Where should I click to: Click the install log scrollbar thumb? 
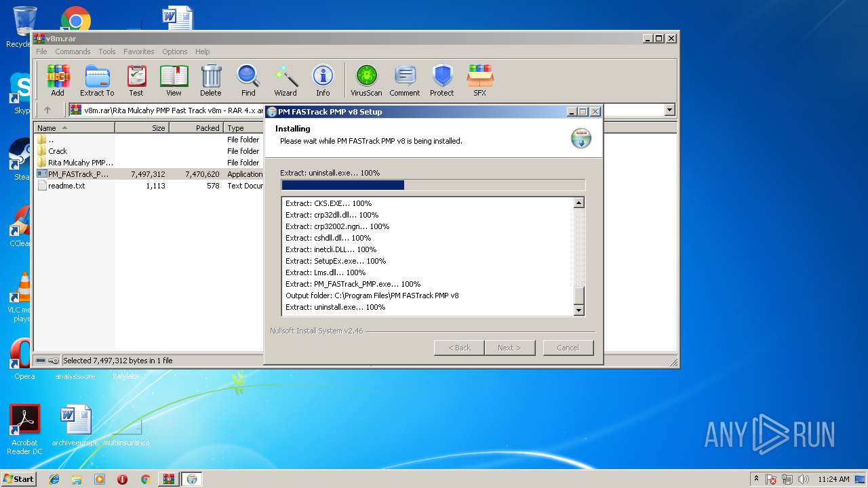[578, 296]
